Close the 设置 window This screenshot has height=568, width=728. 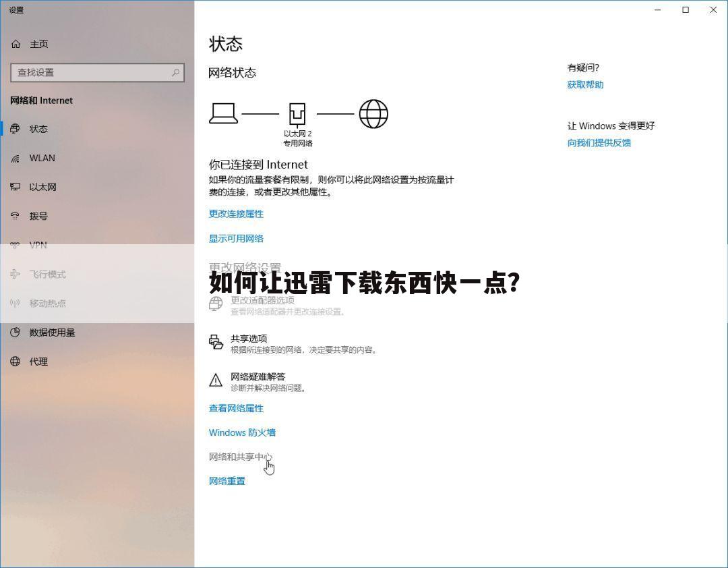point(713,9)
